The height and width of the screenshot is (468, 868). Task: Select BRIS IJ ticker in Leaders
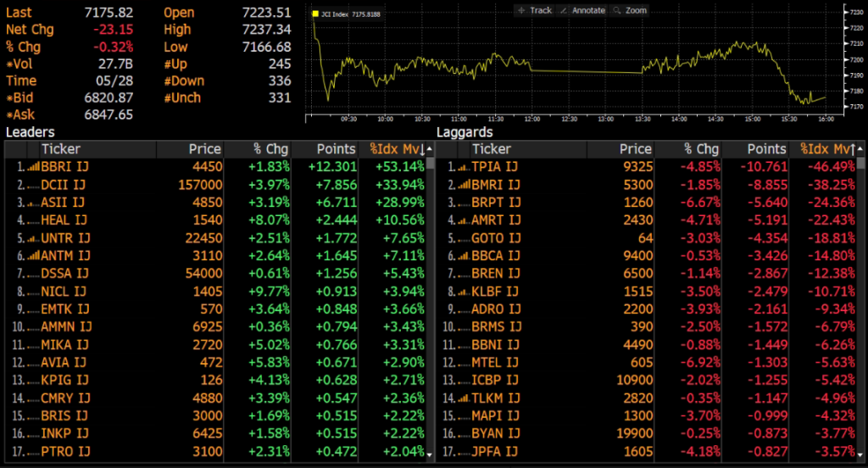point(64,416)
